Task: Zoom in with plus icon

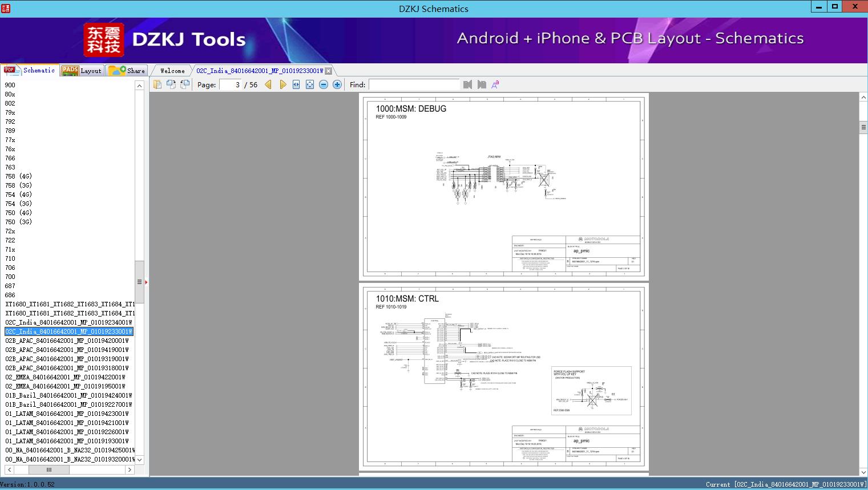Action: (x=337, y=84)
